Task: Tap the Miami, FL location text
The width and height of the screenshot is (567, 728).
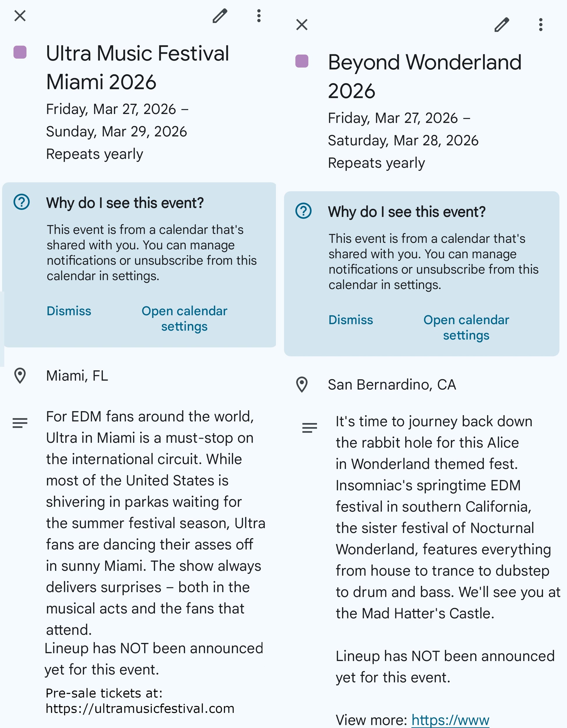Action: pos(77,376)
